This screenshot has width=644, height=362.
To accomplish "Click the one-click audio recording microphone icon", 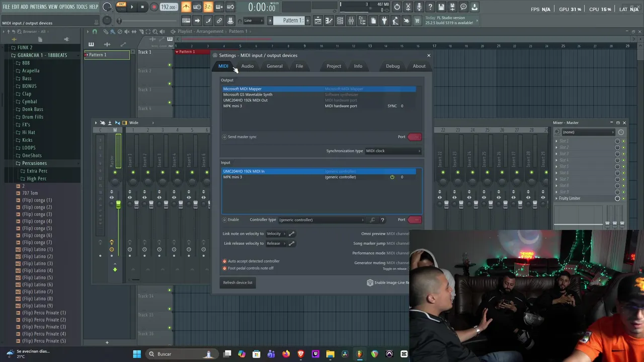I will point(419,7).
